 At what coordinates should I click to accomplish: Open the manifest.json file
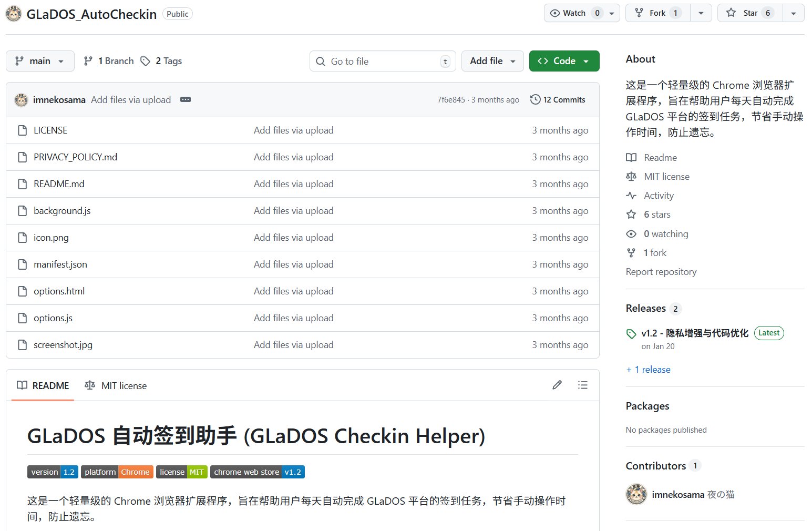tap(60, 264)
